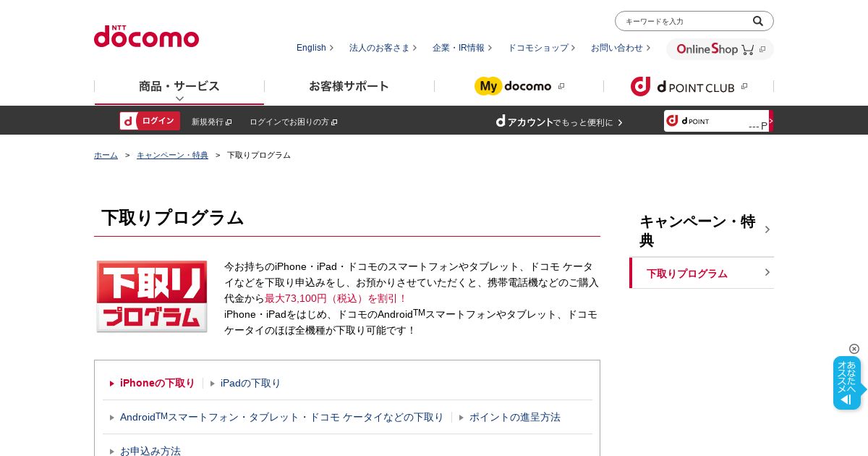Image resolution: width=868 pixels, height=456 pixels.
Task: Select sidebar 下取りプログラム item
Action: [x=702, y=273]
